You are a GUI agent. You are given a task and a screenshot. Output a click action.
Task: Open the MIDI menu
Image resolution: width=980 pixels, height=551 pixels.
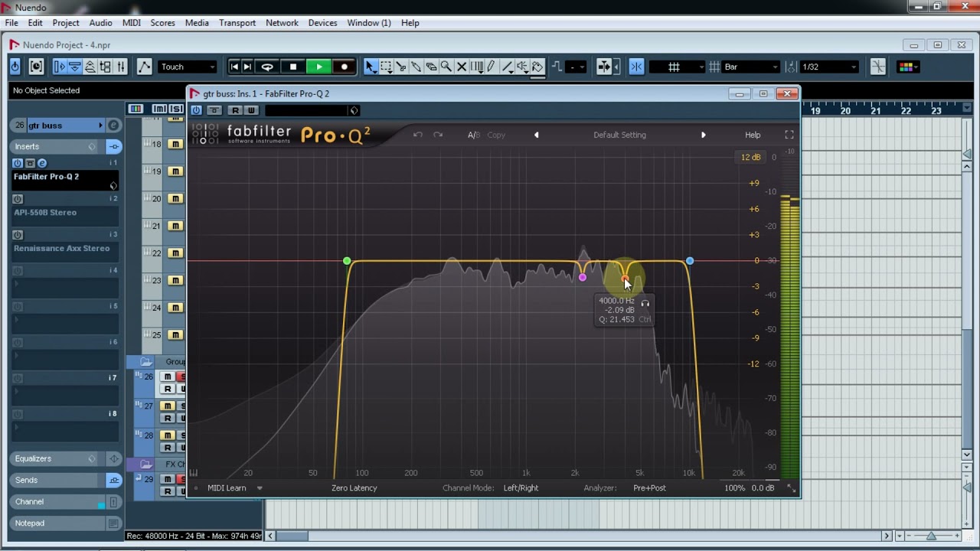point(132,23)
